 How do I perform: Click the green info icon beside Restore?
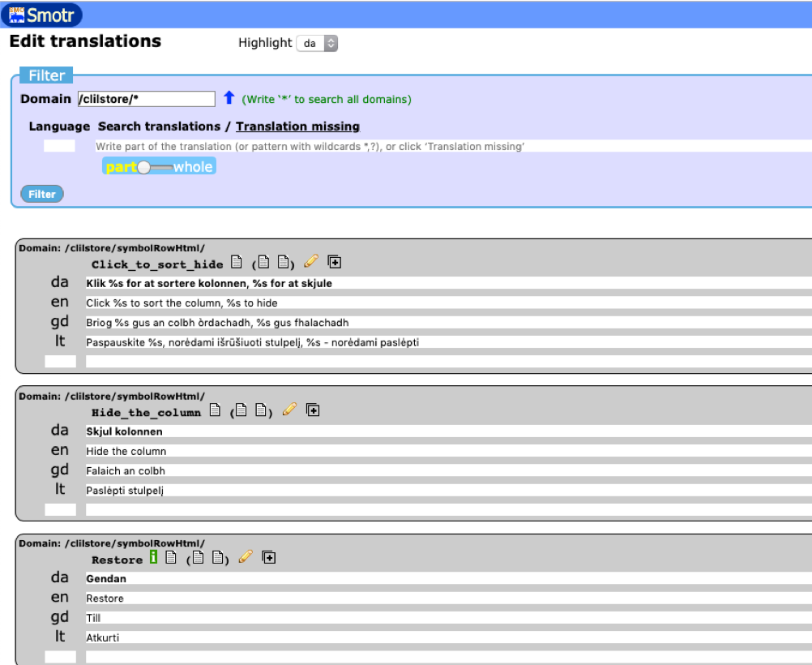click(153, 558)
